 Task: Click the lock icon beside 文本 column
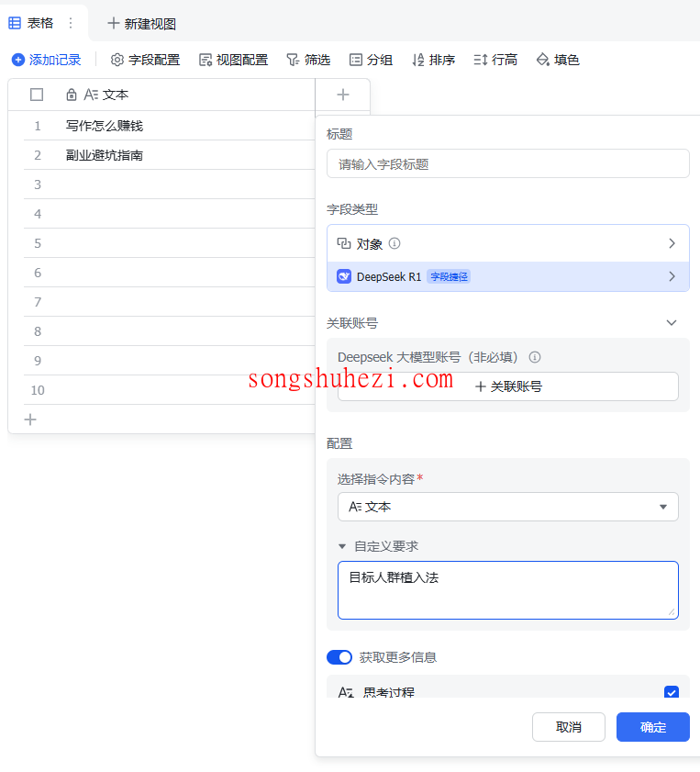point(72,95)
